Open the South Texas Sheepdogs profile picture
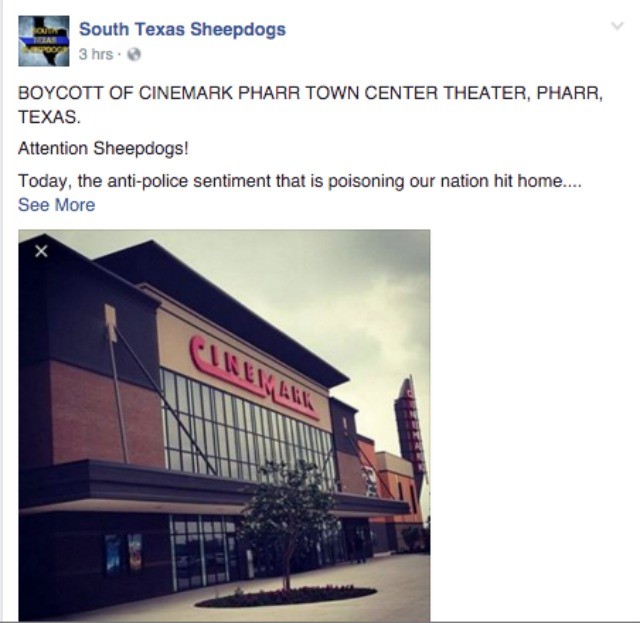The image size is (640, 623). (x=44, y=41)
